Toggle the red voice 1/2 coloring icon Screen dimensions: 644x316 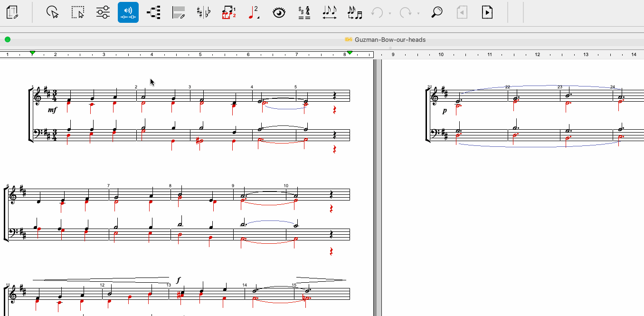pos(229,12)
